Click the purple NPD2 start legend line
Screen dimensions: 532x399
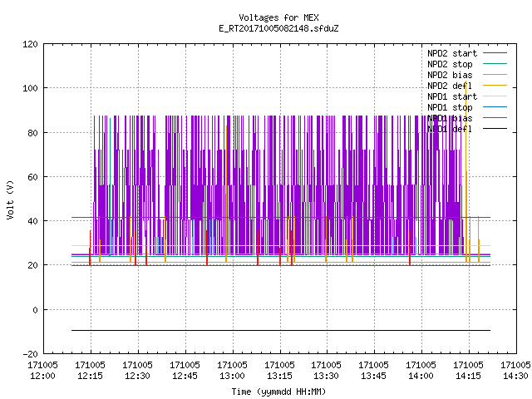[x=495, y=53]
